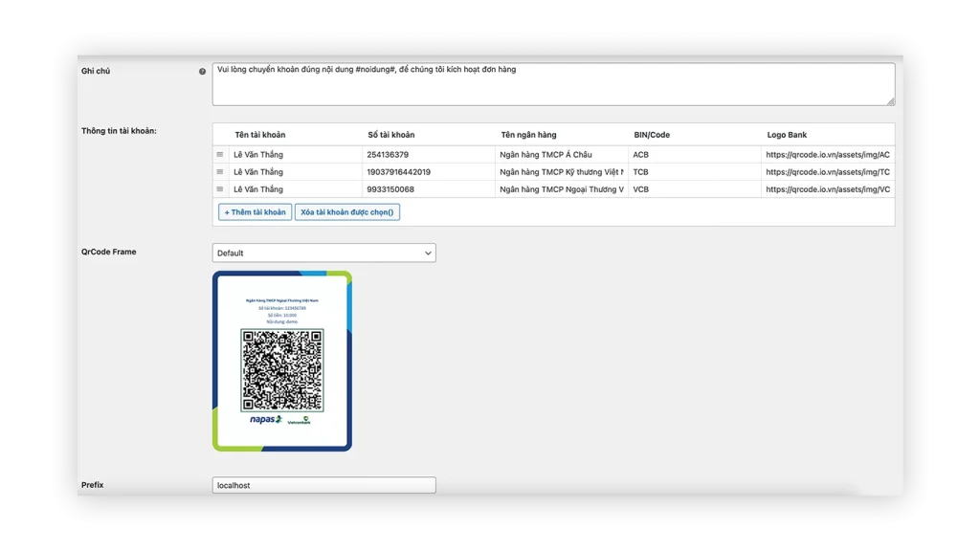This screenshot has height=551, width=980.
Task: Focus the Ghi chú note text area
Action: point(553,84)
